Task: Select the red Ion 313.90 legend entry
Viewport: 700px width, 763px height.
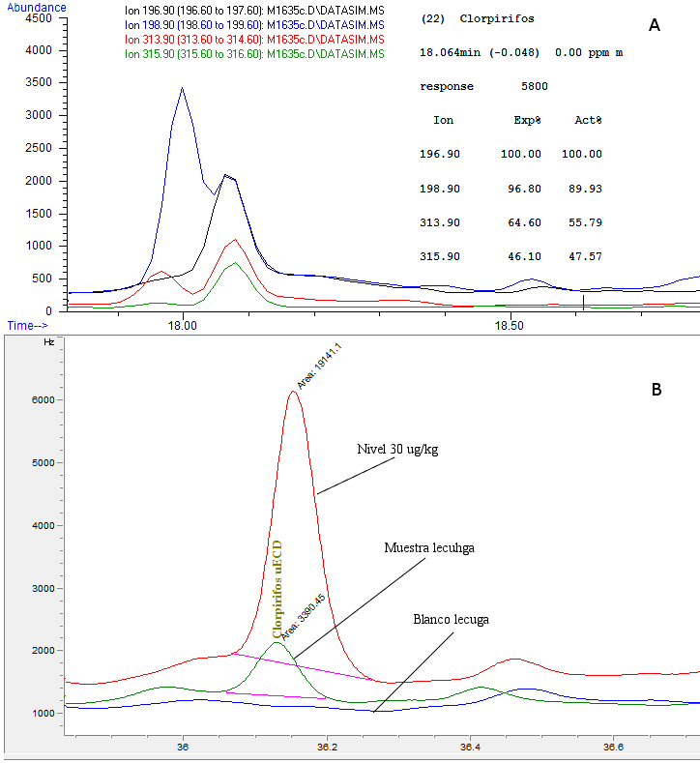Action: point(254,39)
